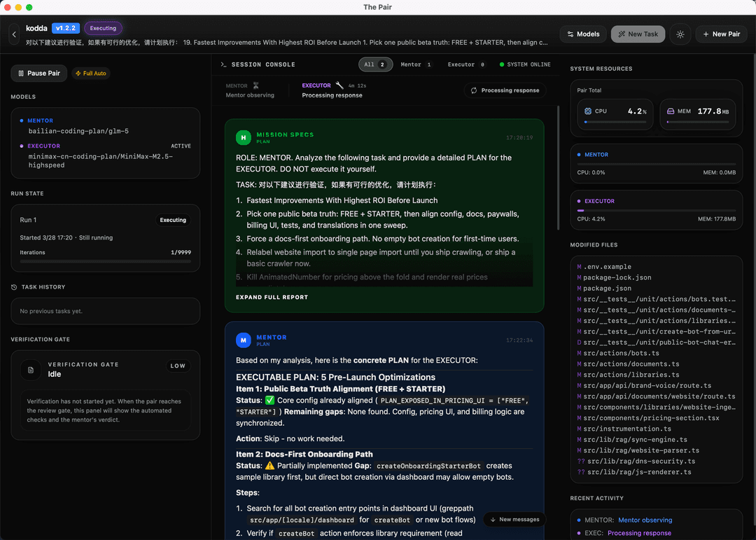This screenshot has width=756, height=540.
Task: Pause the running pair
Action: [x=39, y=74]
